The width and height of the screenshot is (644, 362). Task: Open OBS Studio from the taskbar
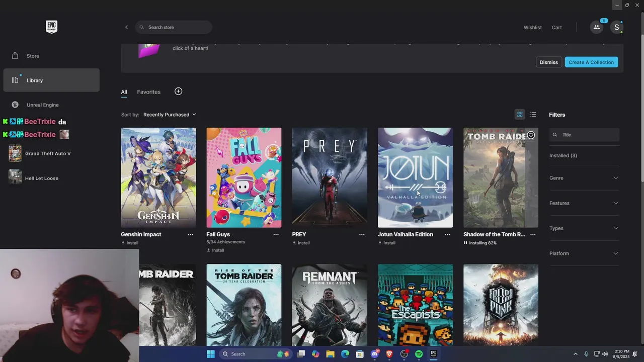404,354
